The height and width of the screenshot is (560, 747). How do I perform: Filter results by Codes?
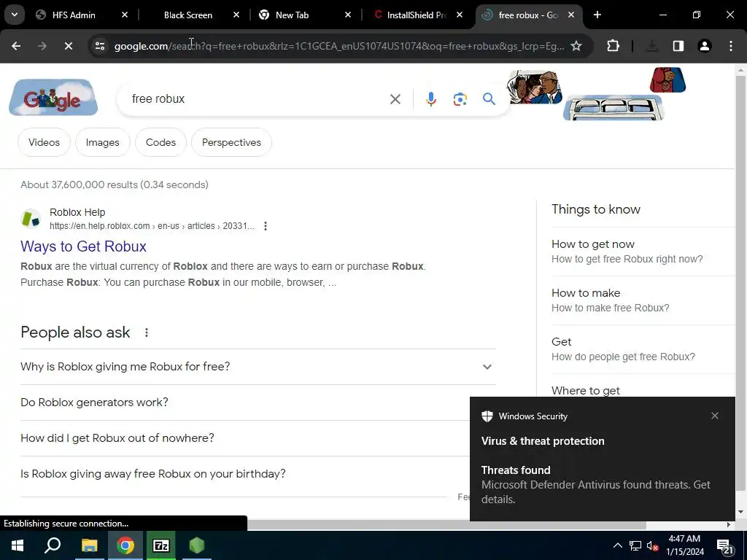point(160,142)
